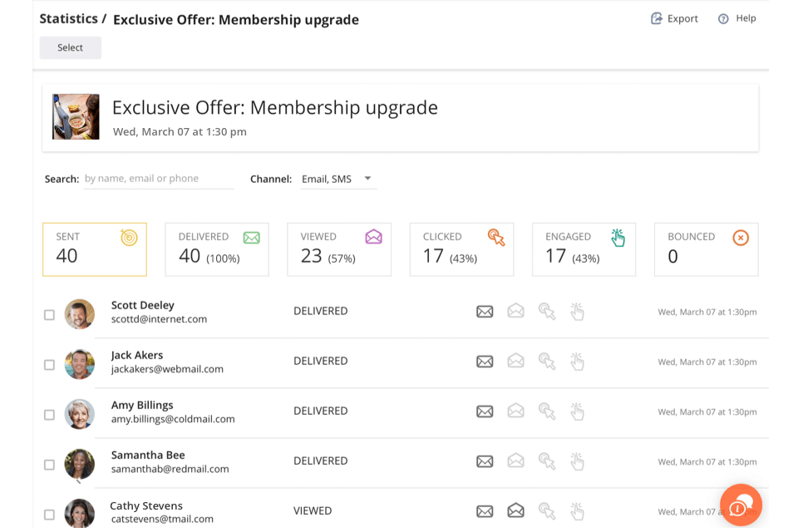
Task: Tick the Amy Billings checkbox
Action: 49,415
